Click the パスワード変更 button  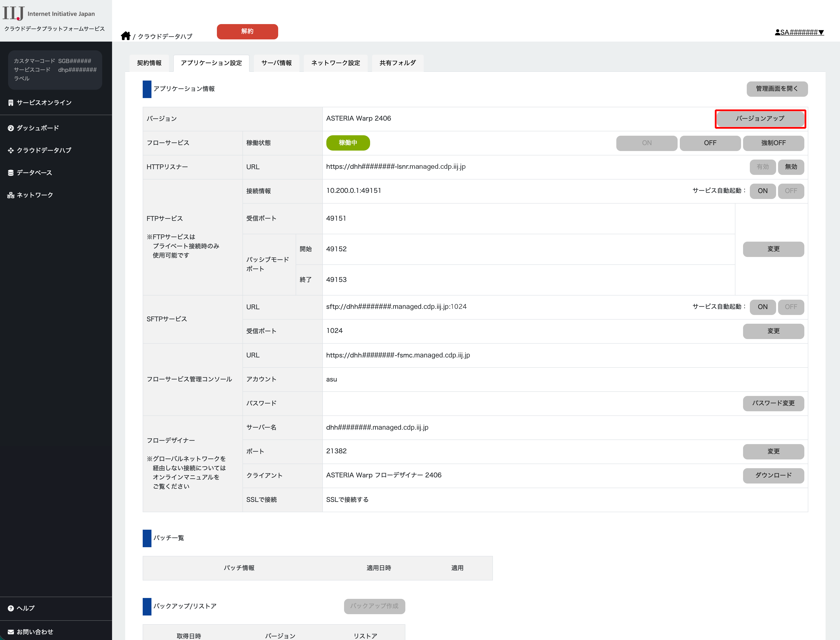pyautogui.click(x=773, y=403)
